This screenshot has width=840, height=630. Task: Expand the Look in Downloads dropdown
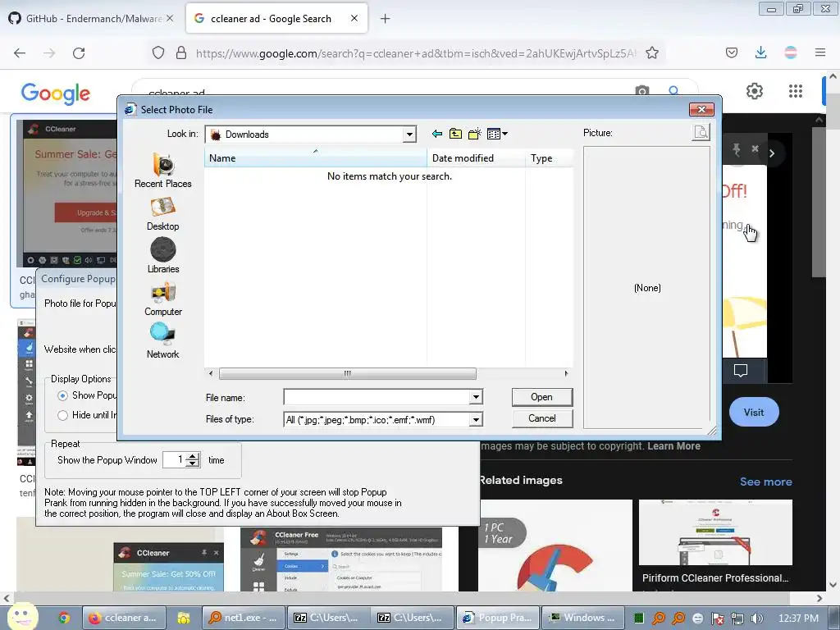tap(409, 135)
